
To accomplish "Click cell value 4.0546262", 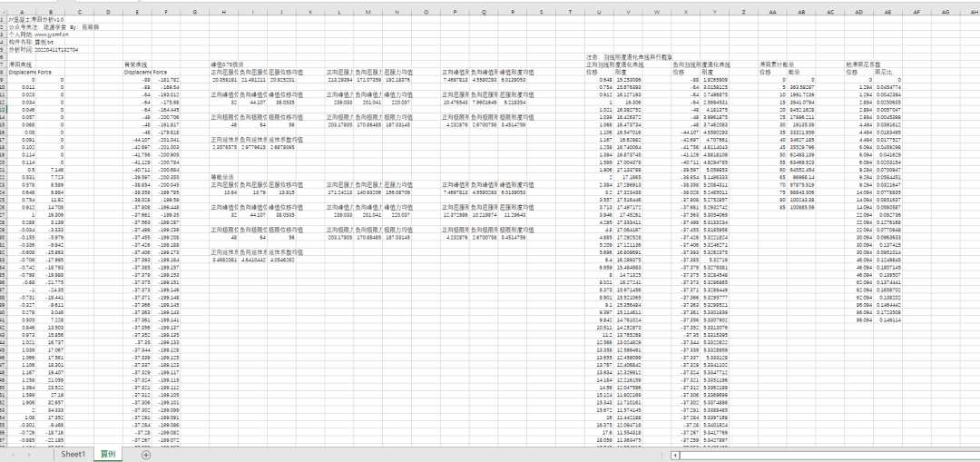I will [282, 260].
